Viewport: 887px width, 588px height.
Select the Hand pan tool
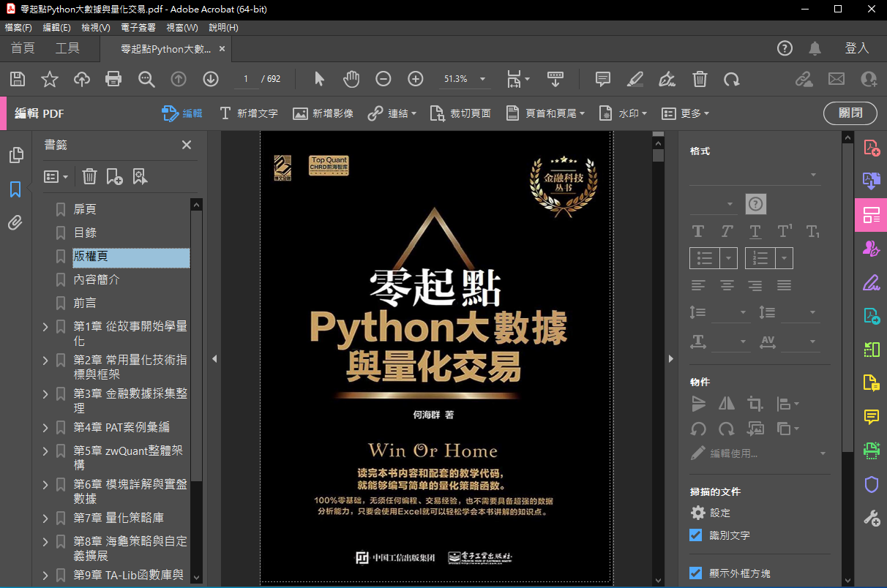[x=351, y=79]
